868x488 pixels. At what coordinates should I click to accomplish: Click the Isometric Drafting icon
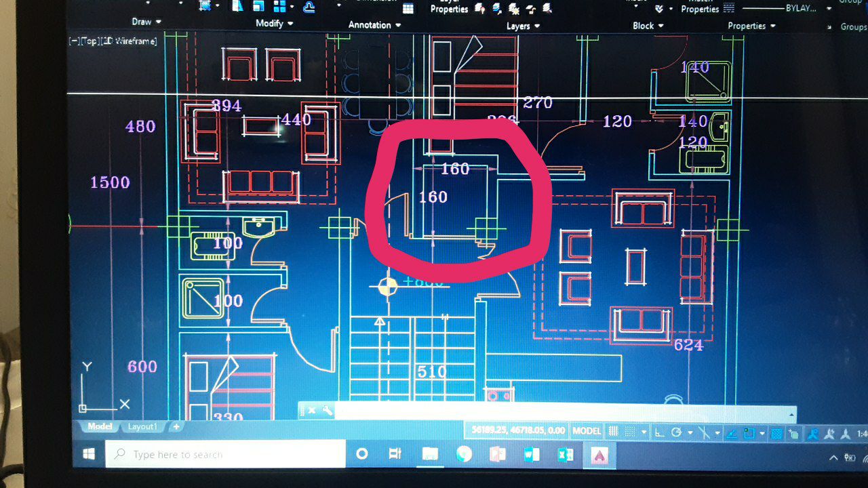tap(705, 432)
